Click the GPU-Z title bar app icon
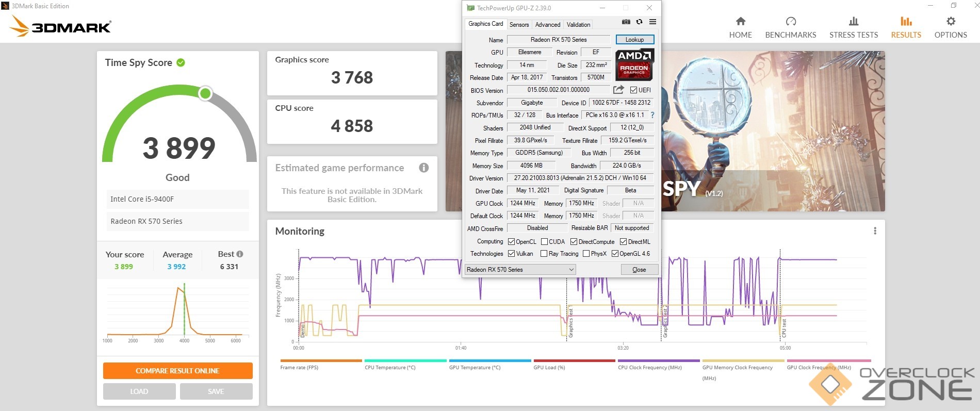 [x=470, y=8]
